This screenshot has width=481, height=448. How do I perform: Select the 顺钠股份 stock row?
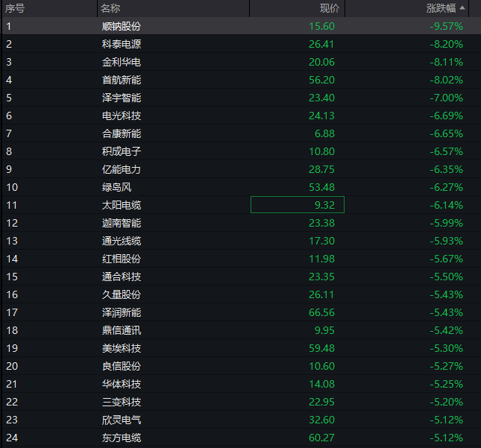point(121,26)
